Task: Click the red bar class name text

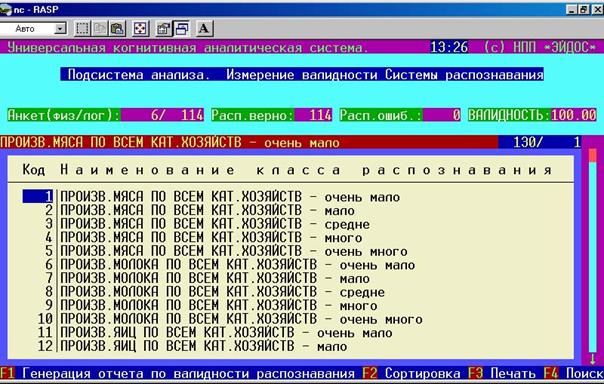Action: [170, 143]
